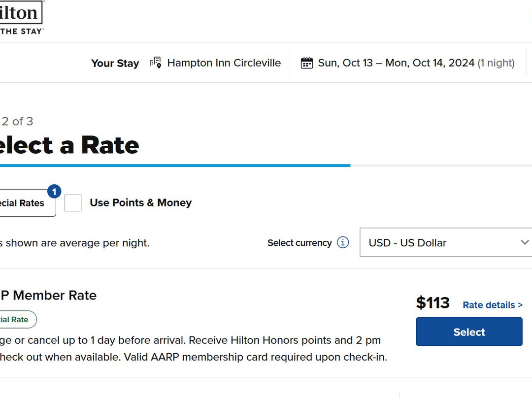
Task: Click the chevron arrow in currency box
Action: pos(525,242)
